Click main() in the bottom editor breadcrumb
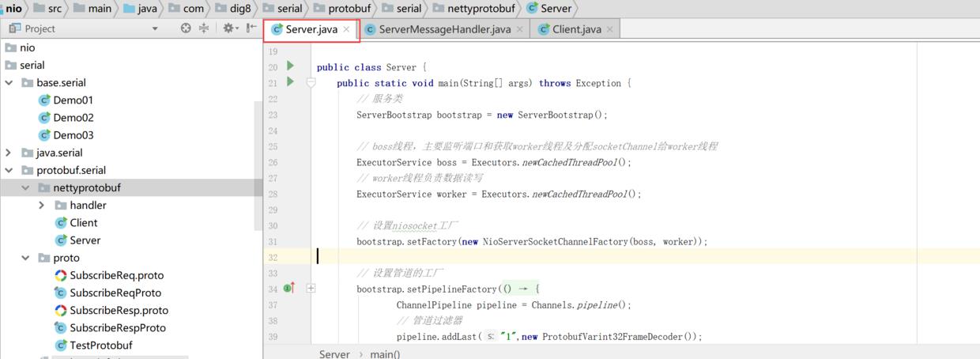Screen dimensions: 980x359 coord(385,353)
